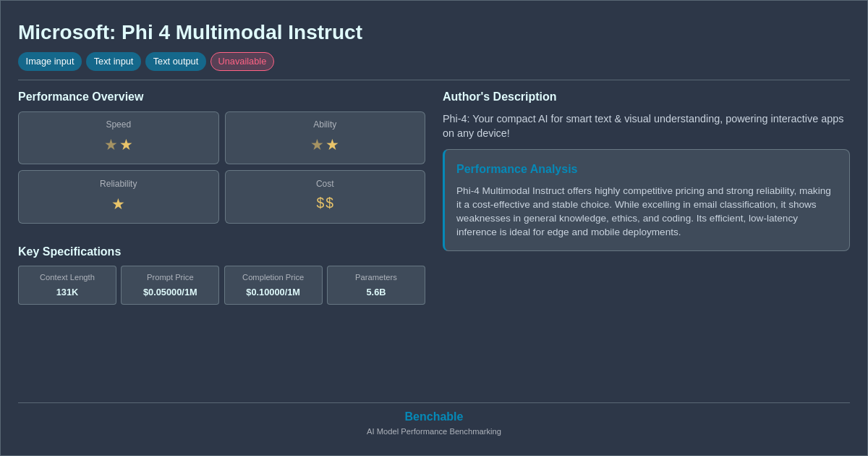
Task: Expand the Performance Overview section
Action: click(80, 96)
